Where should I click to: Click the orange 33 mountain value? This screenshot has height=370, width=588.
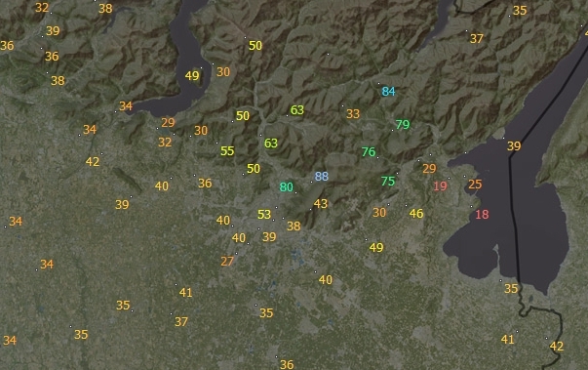[x=353, y=113]
